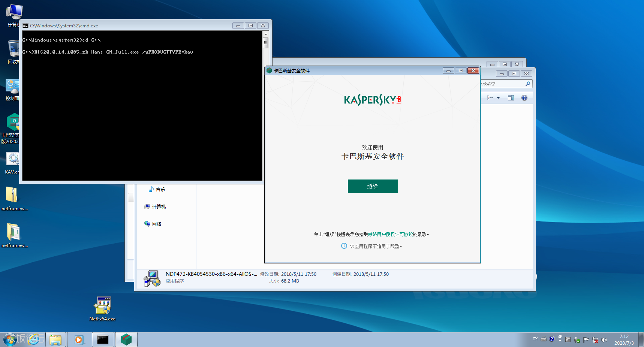Maximize the cmd.exe window
Viewport: 644px width, 347px height.
click(250, 26)
